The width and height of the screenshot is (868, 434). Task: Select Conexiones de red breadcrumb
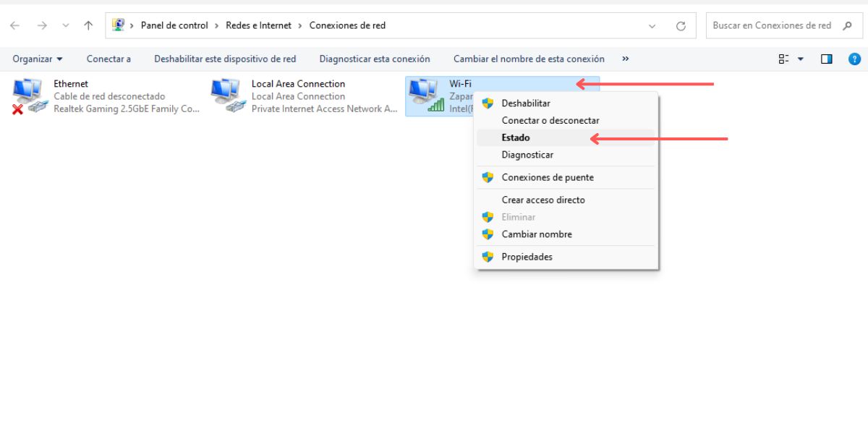[347, 25]
